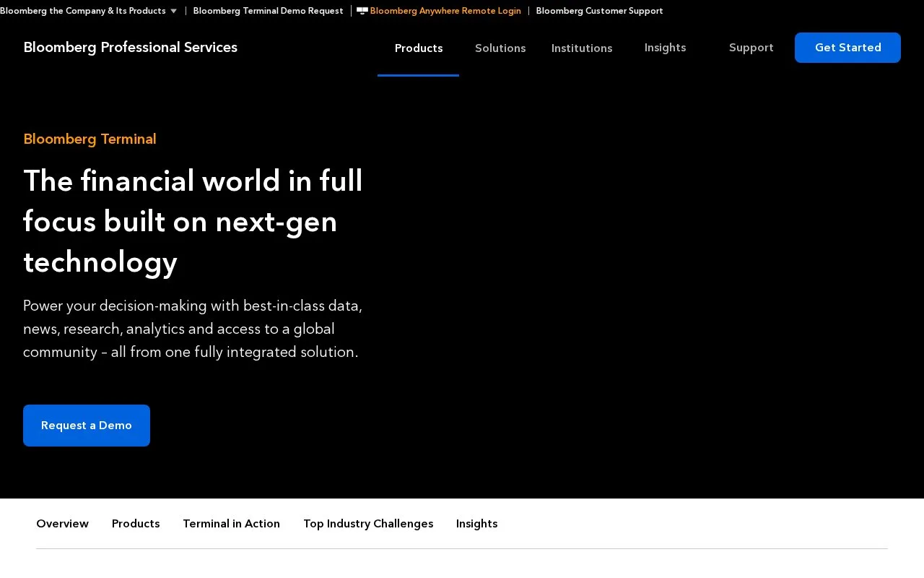This screenshot has height=578, width=924.
Task: Select the Insights tab in section bar
Action: tap(477, 524)
